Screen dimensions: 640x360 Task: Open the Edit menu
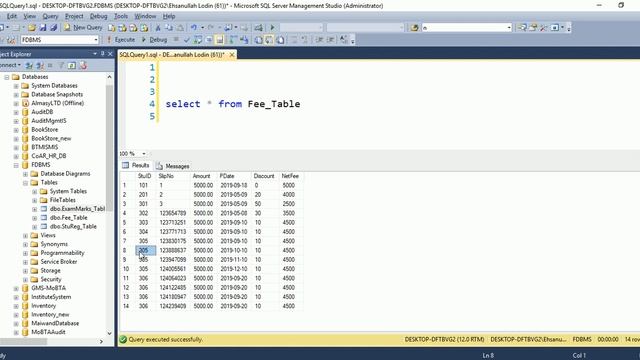click(12, 16)
